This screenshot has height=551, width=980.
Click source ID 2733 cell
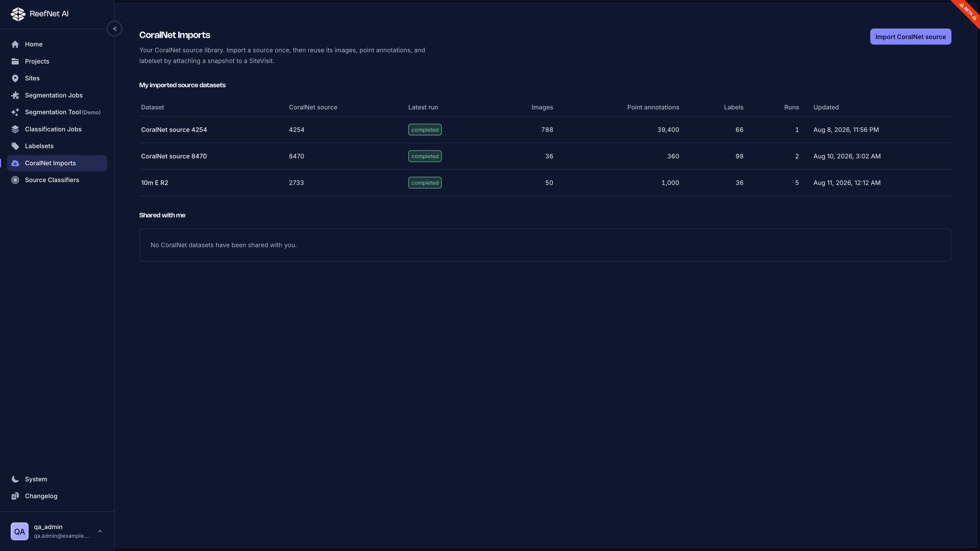tap(296, 183)
